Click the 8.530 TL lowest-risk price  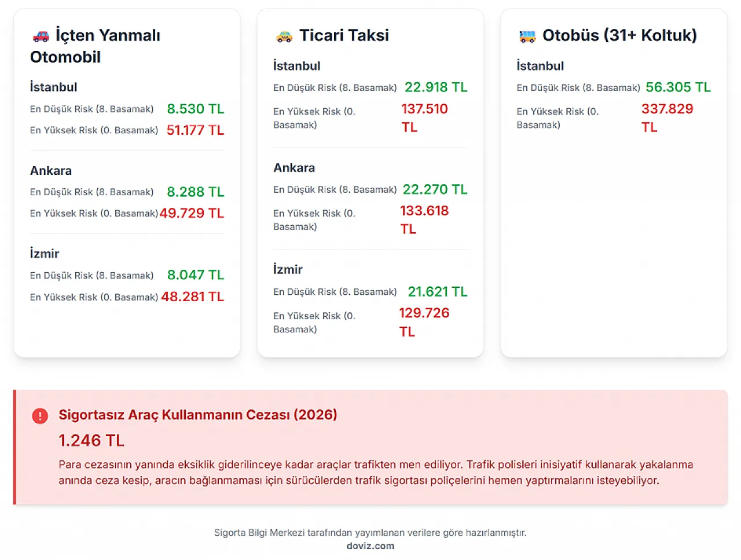[195, 109]
